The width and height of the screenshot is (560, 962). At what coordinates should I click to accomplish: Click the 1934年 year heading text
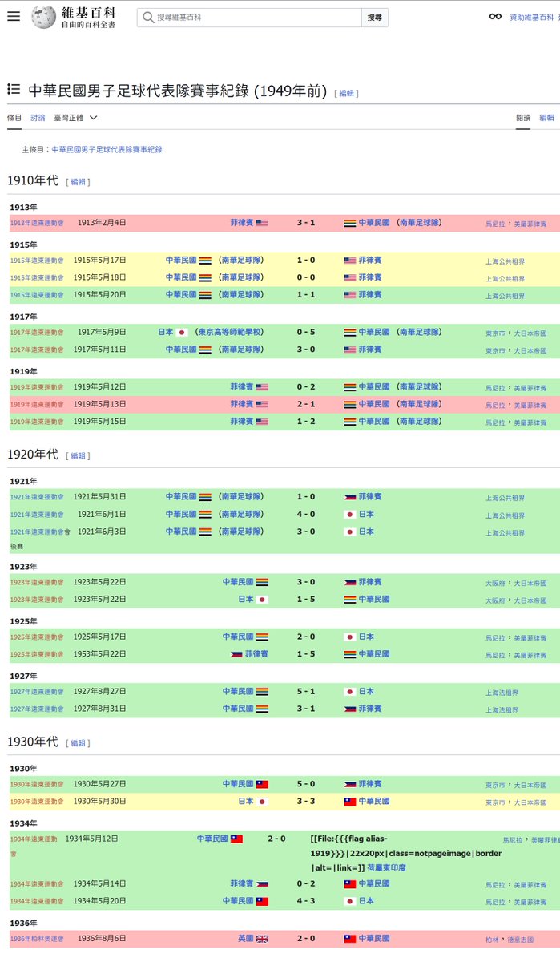point(23,823)
